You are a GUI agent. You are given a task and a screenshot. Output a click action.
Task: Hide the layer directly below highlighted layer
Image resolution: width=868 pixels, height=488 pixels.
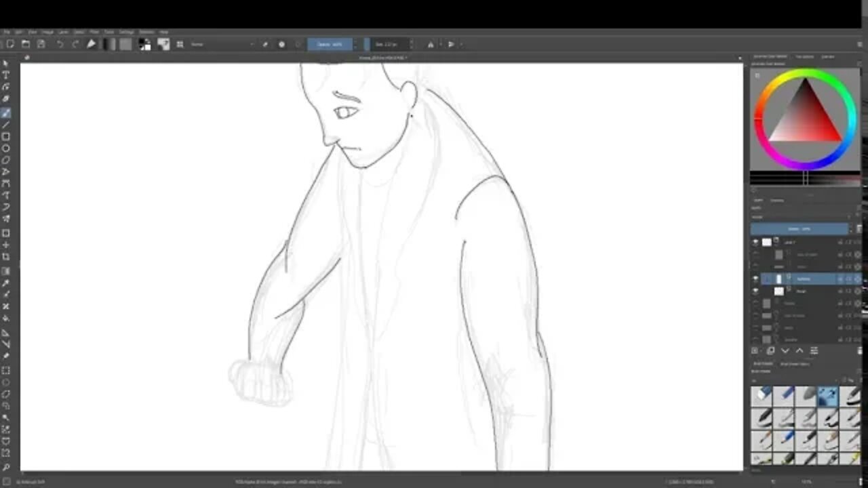[x=755, y=291]
